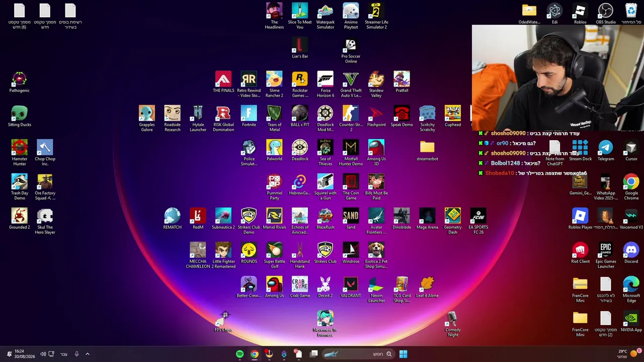This screenshot has width=644, height=362.
Task: Launch THE FINALS from the desktop
Action: tap(223, 82)
